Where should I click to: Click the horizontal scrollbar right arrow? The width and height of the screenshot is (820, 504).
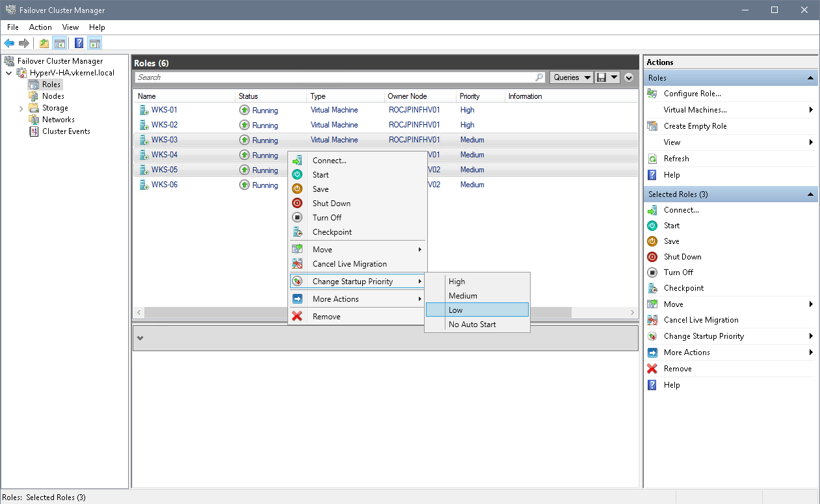(x=633, y=313)
